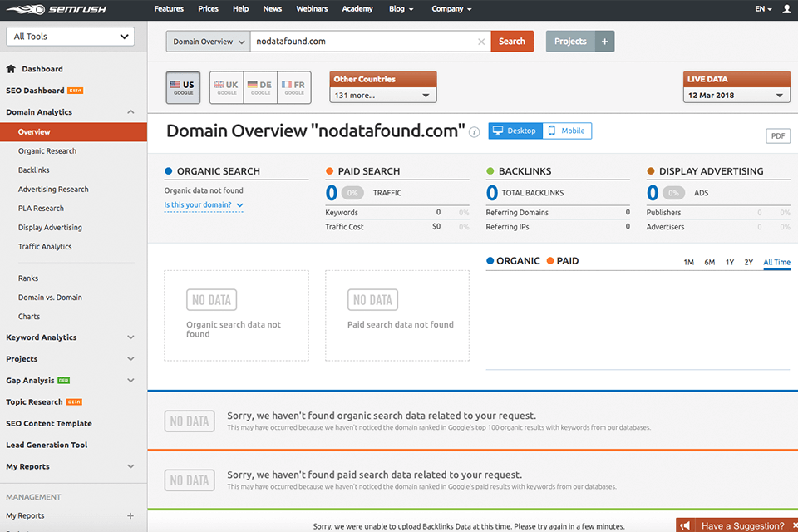Export report using PDF button
798x532 pixels.
(778, 136)
